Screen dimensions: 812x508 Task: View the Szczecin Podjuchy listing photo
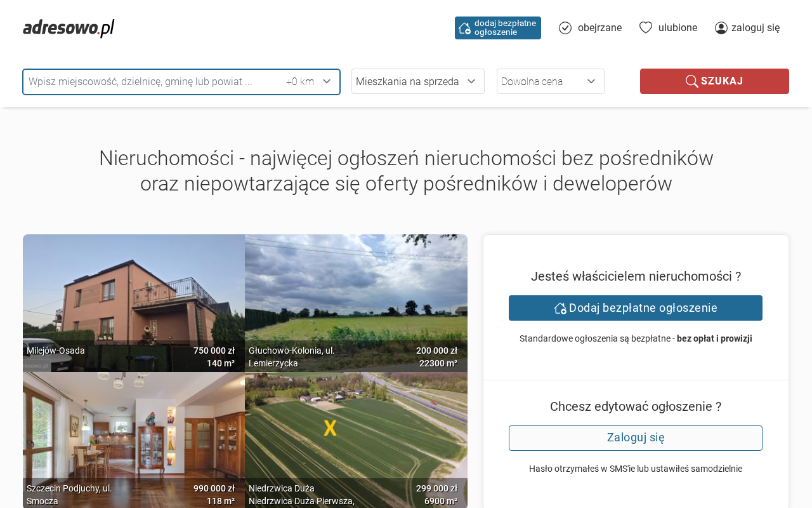coord(134,432)
